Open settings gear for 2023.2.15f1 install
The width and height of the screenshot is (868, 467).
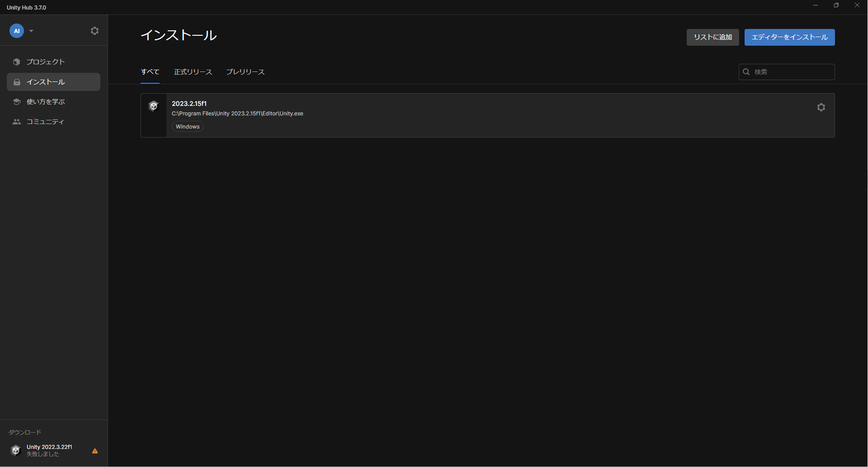tap(821, 107)
